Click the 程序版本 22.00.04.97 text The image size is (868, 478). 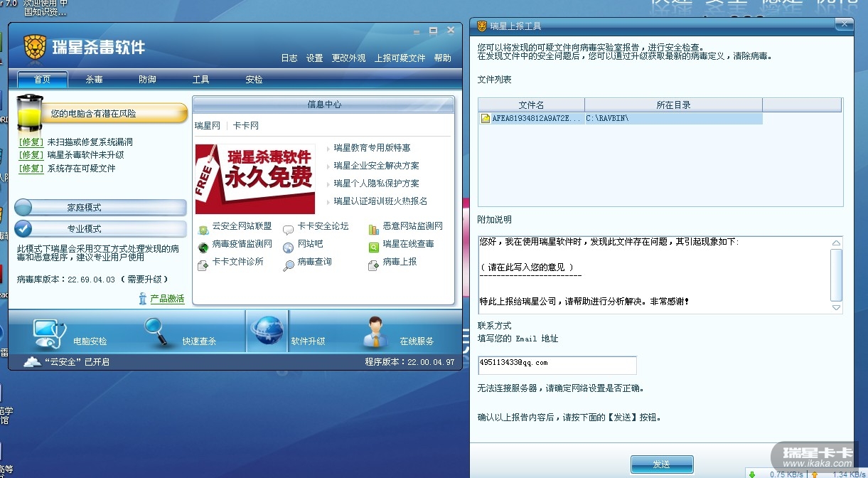point(409,362)
